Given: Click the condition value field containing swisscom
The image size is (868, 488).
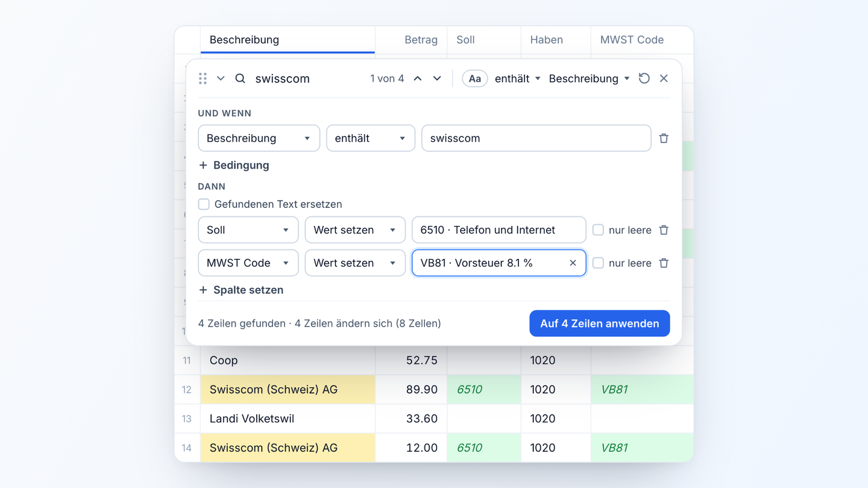Looking at the screenshot, I should click(x=536, y=138).
